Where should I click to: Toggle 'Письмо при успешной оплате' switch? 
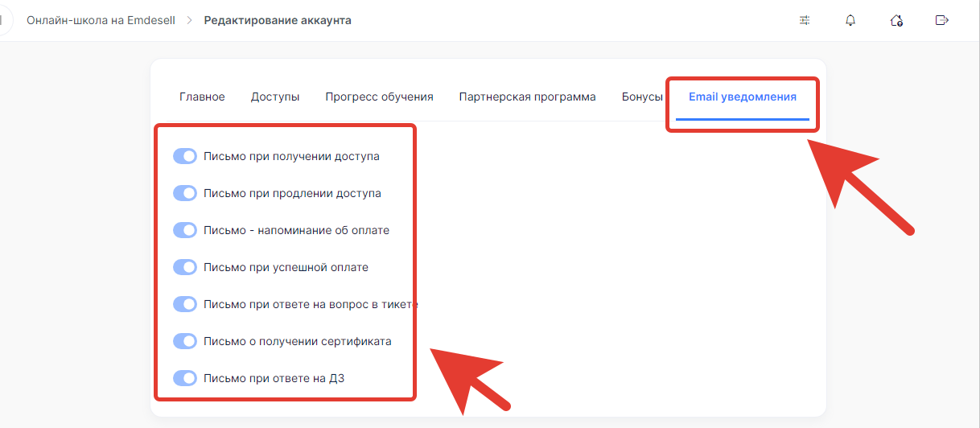tap(185, 267)
